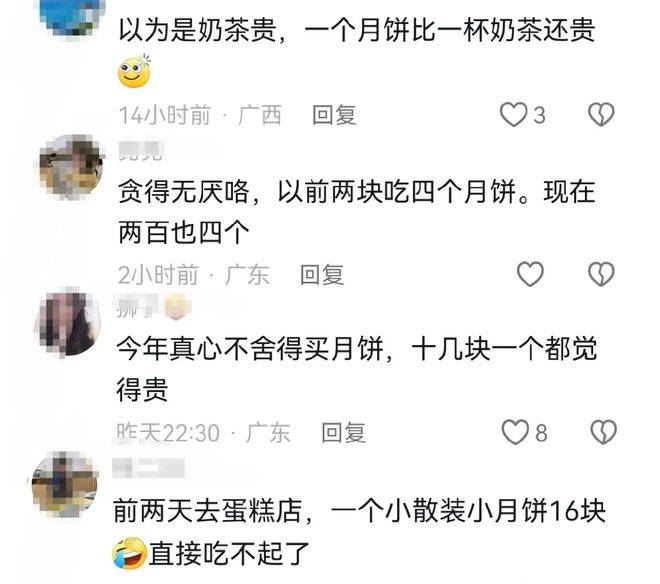Tap blurred username above 贪得无厌咯 comment
This screenshot has height=584, width=660.
coord(141,152)
